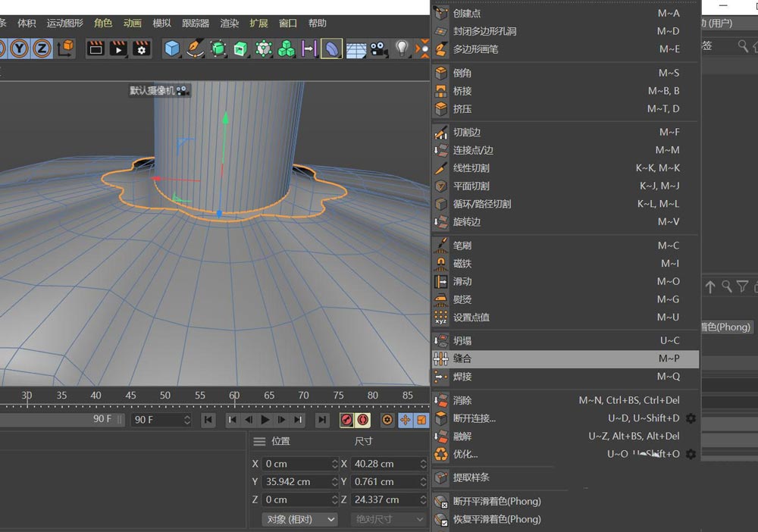758x532 pixels.
Task: Open the 对象 (相对) coordinate dropdown
Action: 300,519
